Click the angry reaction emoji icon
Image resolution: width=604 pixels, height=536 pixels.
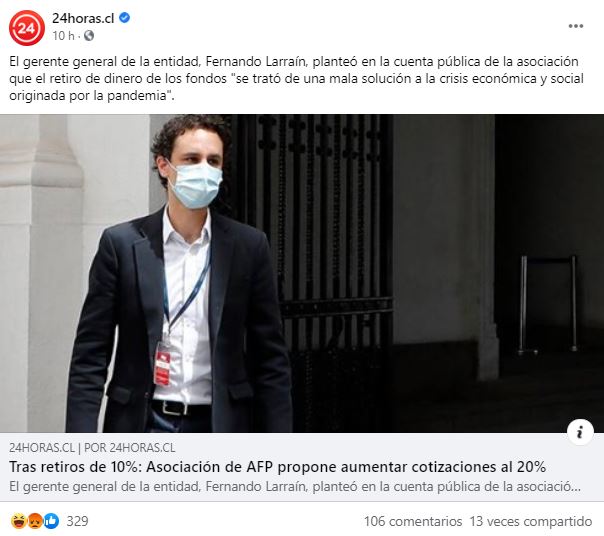(x=35, y=521)
